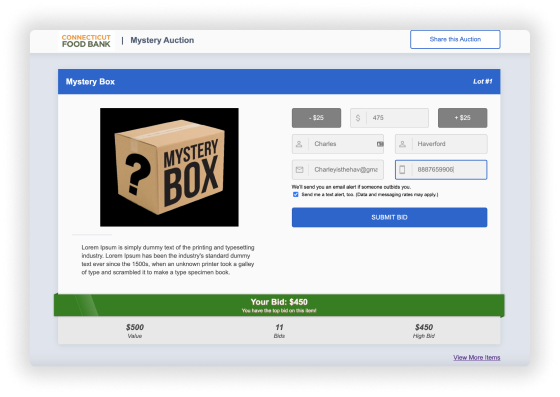The height and width of the screenshot is (397, 560).
Task: Decrease bid with the - $25 button
Action: coord(316,118)
